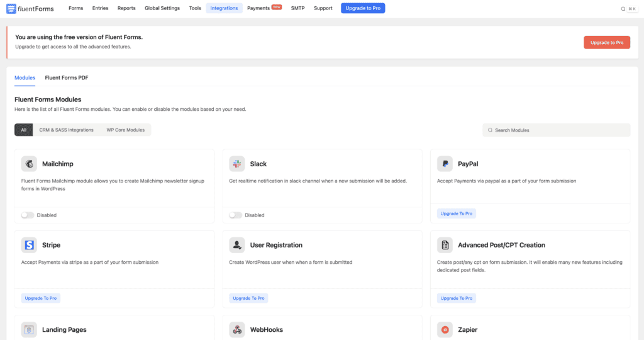Switch to the Modules tab
This screenshot has height=340, width=644.
pyautogui.click(x=25, y=77)
